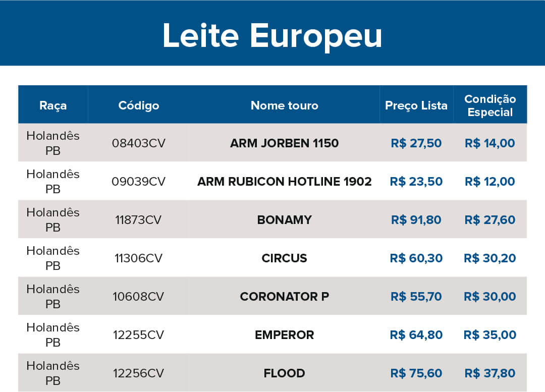The image size is (545, 392).
Task: Click bull name ARM JORBEN 1150
Action: point(285,143)
